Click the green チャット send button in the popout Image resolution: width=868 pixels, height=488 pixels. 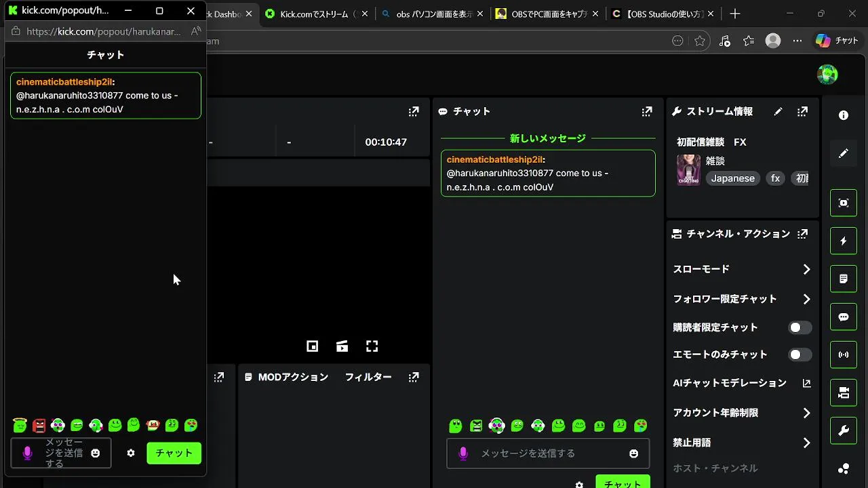click(174, 453)
